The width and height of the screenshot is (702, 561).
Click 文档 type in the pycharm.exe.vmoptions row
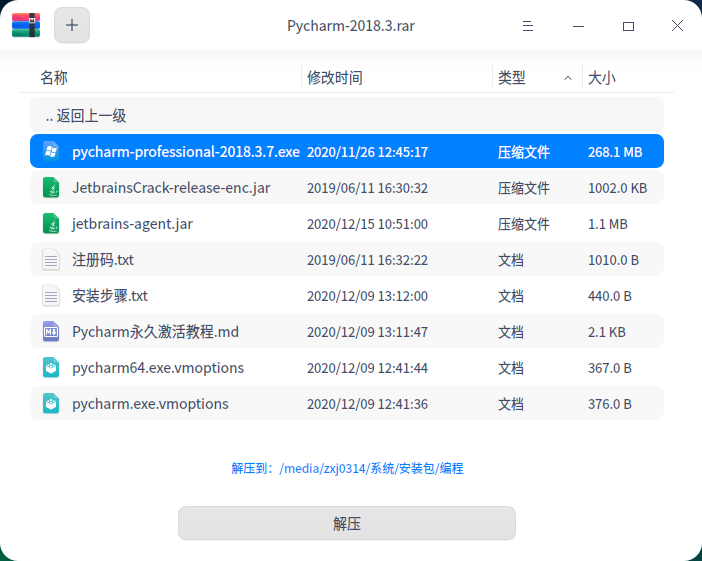(511, 404)
